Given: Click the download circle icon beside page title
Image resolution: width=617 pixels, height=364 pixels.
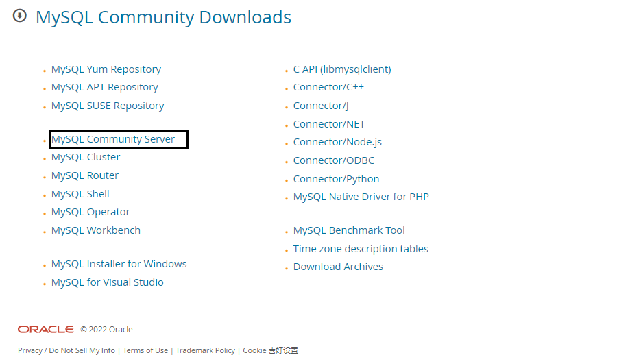Looking at the screenshot, I should pos(20,16).
